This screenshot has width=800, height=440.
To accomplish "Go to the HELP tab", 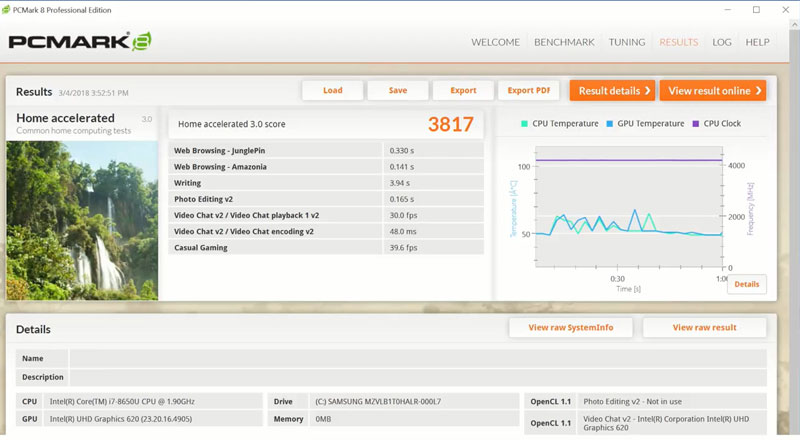I will click(757, 42).
